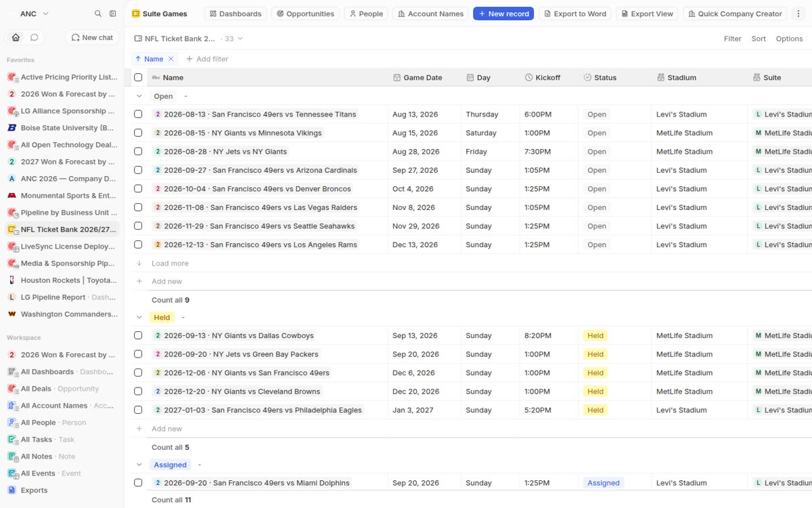Collapse the Assigned group chevron
812x508 pixels.
pyautogui.click(x=139, y=465)
